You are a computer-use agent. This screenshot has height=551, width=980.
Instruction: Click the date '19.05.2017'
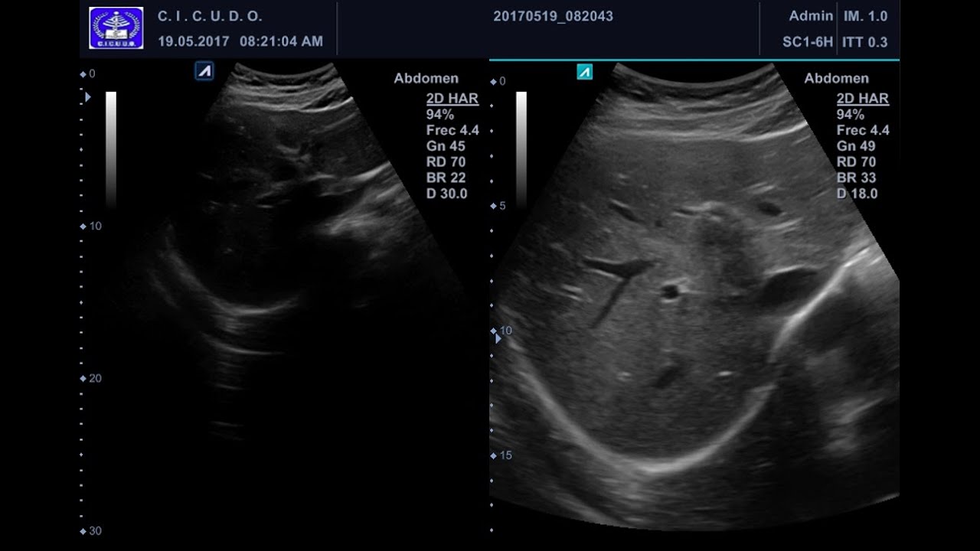(194, 41)
